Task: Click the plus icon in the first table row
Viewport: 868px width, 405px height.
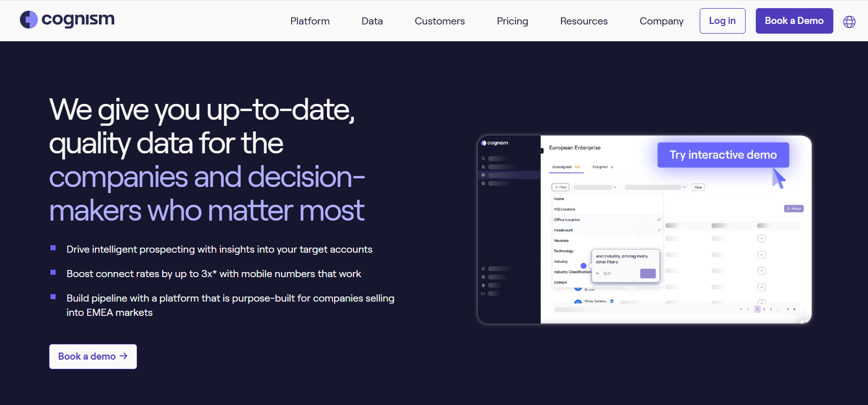Action: coord(761,238)
